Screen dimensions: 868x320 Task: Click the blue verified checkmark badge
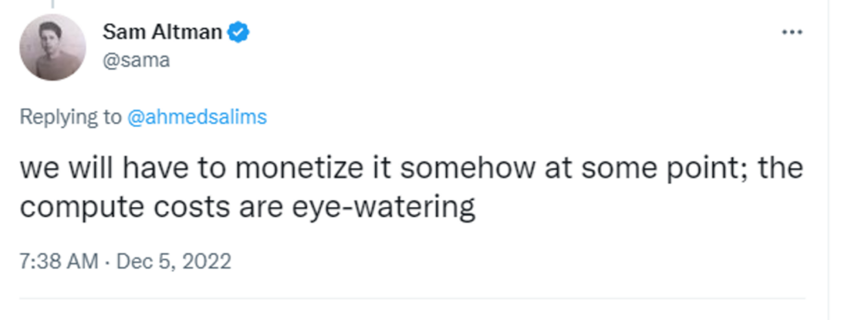tap(239, 32)
